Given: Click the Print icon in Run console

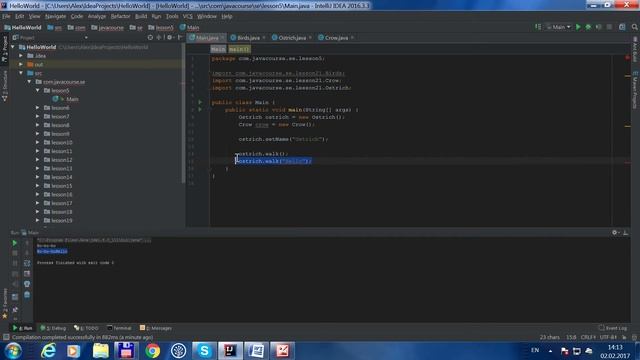Looking at the screenshot, I should tap(27, 284).
